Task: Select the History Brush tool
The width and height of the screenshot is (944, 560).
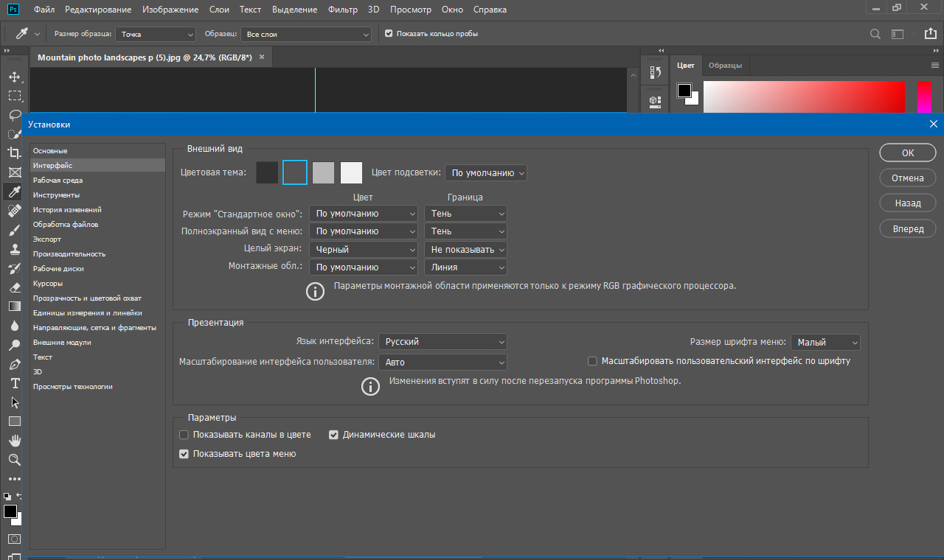Action: (14, 268)
